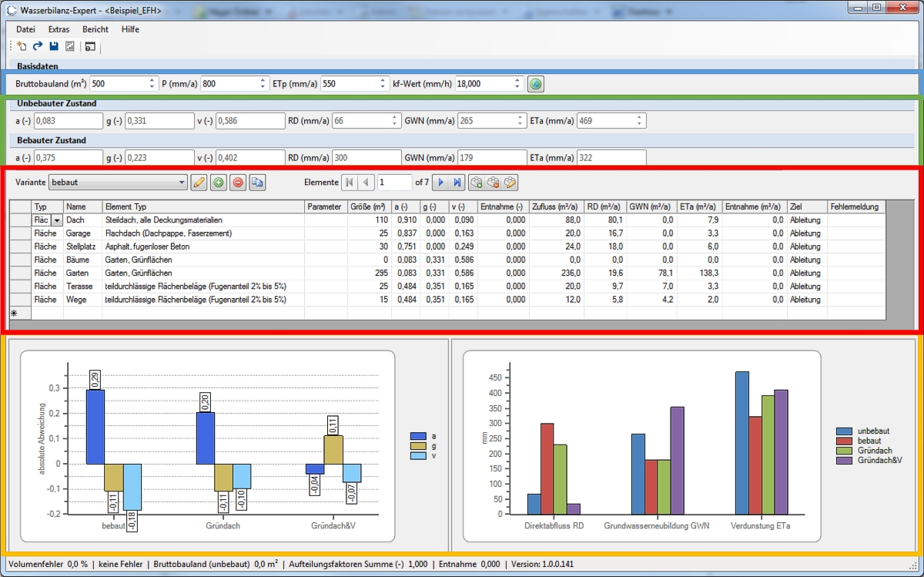Click the blue floppy disk save icon
Viewport: 924px width, 577px height.
pyautogui.click(x=54, y=46)
